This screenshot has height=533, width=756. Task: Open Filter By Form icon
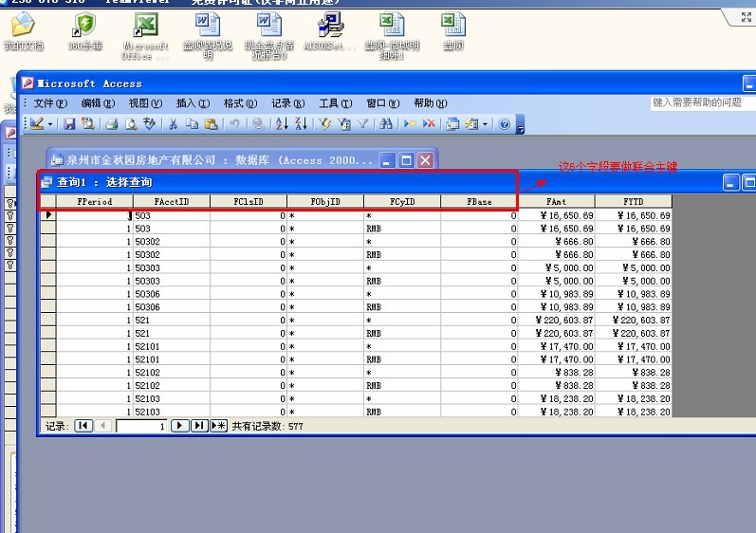point(343,124)
